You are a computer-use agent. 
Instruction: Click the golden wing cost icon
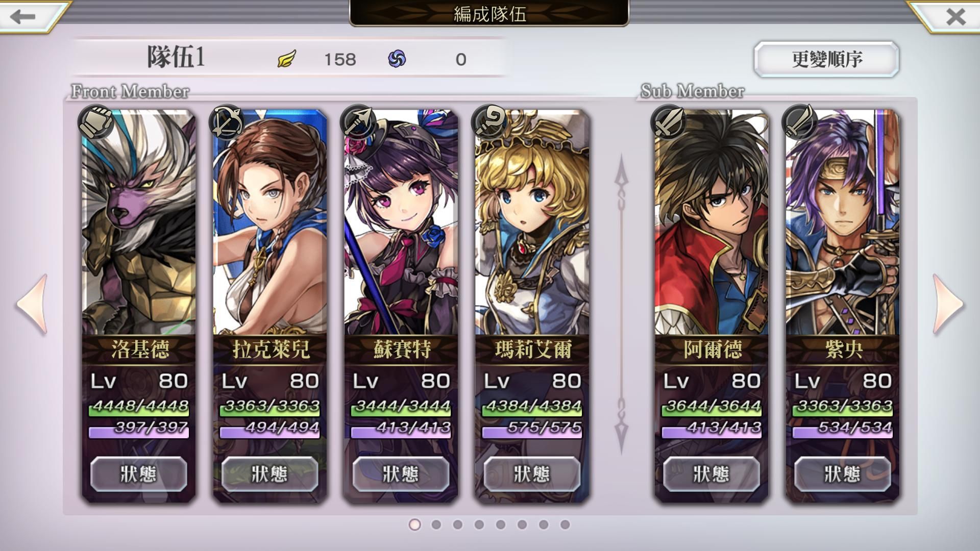287,59
